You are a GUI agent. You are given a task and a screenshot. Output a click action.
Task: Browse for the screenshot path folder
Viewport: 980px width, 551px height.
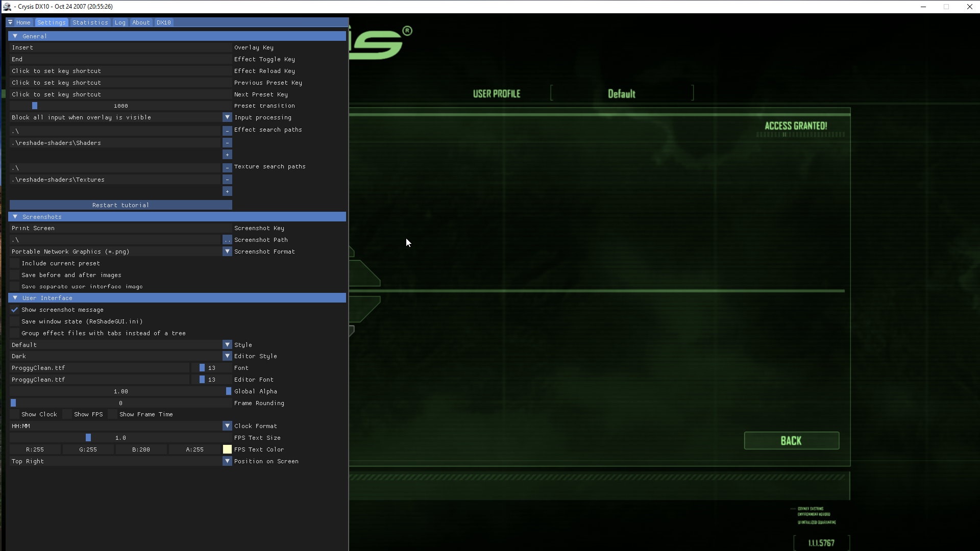point(227,240)
